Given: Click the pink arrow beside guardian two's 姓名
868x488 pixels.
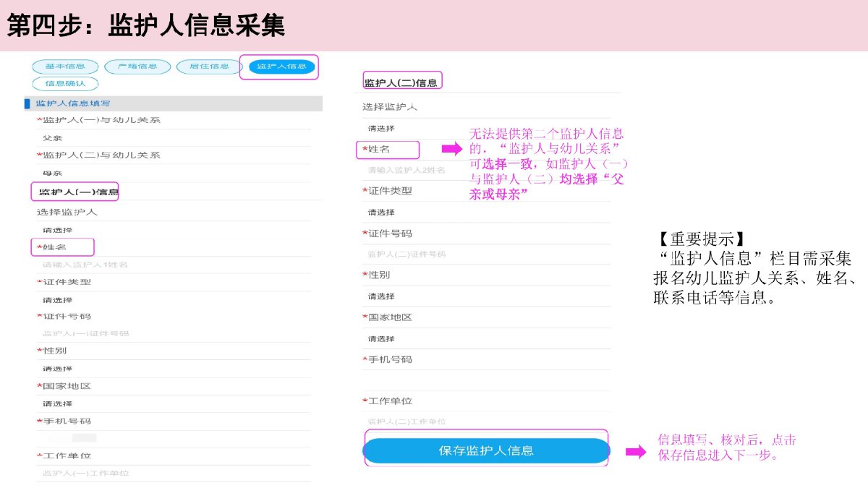Looking at the screenshot, I should (x=451, y=149).
